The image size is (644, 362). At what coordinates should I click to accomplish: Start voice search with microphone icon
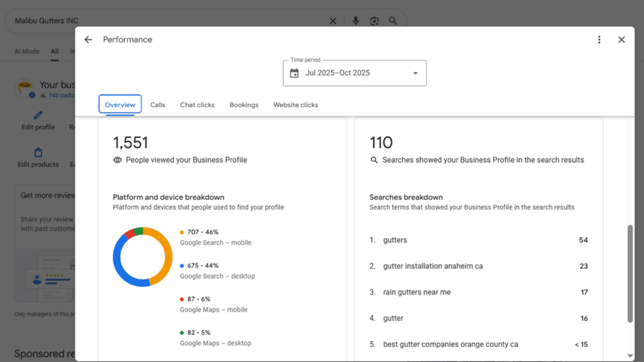point(356,21)
